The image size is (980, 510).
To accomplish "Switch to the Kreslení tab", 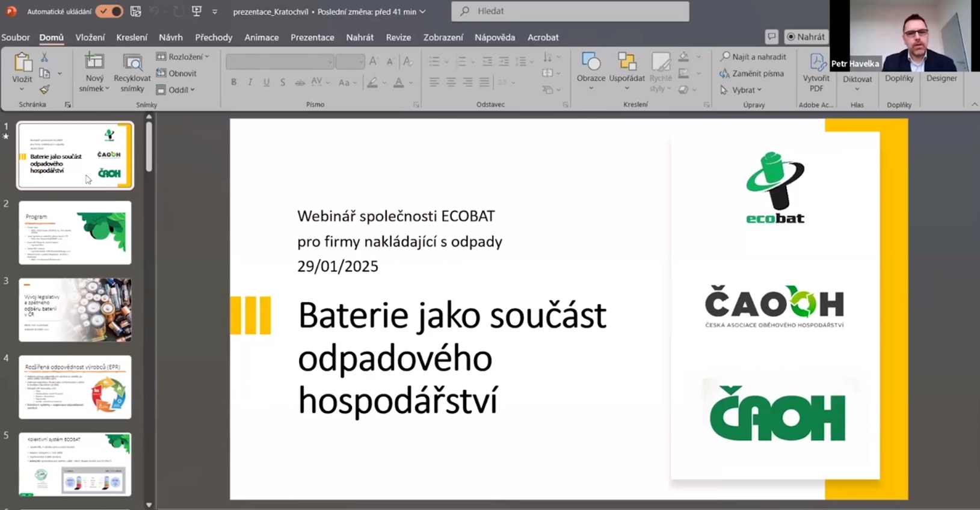I will coord(132,37).
